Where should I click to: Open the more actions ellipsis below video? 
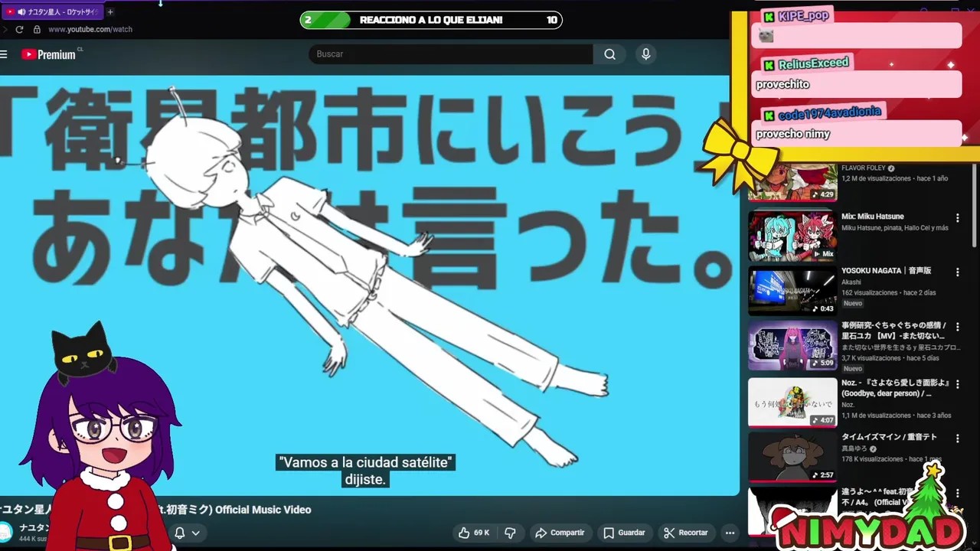pyautogui.click(x=730, y=533)
